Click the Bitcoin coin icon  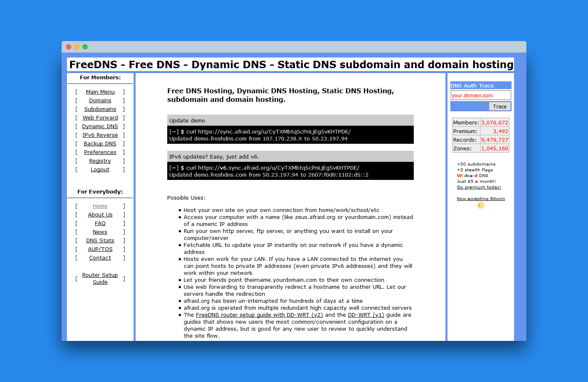pyautogui.click(x=481, y=205)
